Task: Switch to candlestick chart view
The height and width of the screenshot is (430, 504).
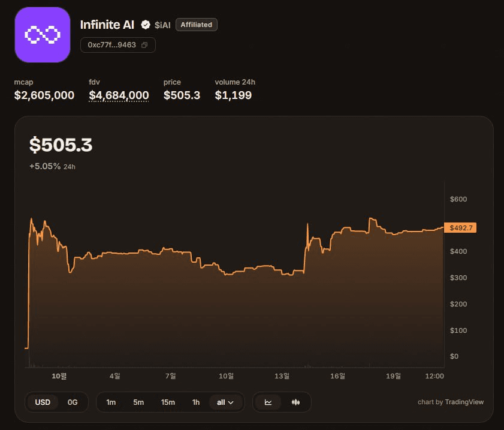Action: pos(295,402)
